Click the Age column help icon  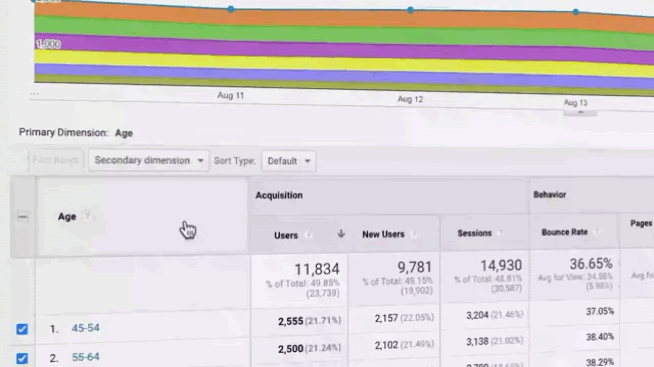click(x=86, y=216)
